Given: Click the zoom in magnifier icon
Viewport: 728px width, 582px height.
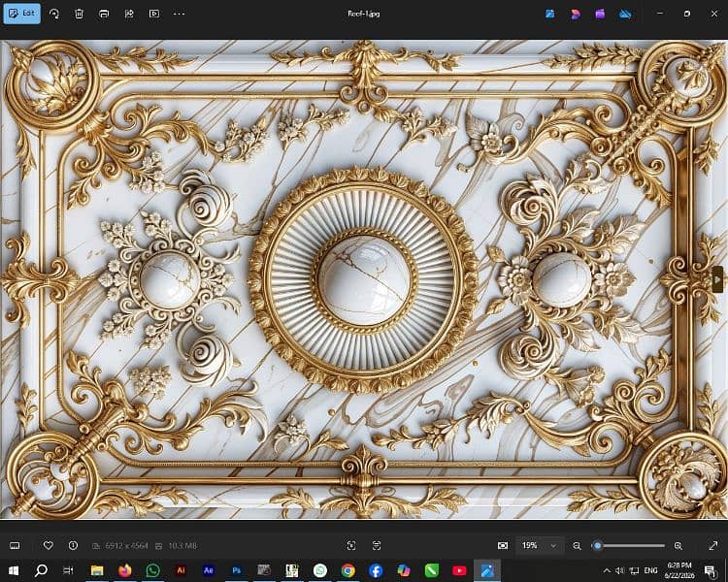Looking at the screenshot, I should 678,546.
